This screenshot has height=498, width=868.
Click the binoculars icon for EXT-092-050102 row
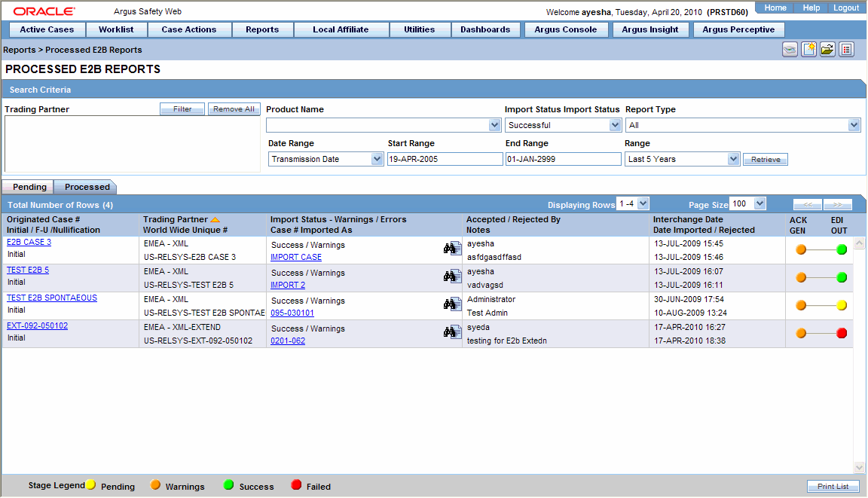pos(452,332)
